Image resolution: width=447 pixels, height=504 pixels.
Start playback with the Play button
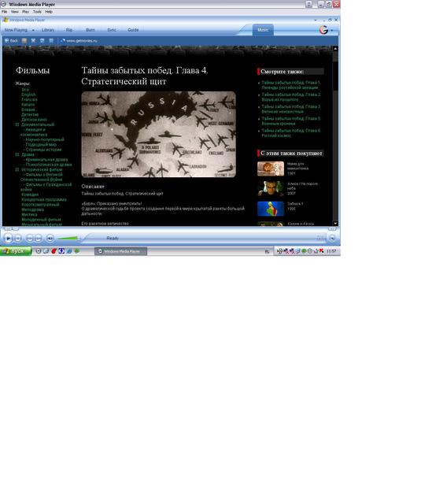coord(8,238)
